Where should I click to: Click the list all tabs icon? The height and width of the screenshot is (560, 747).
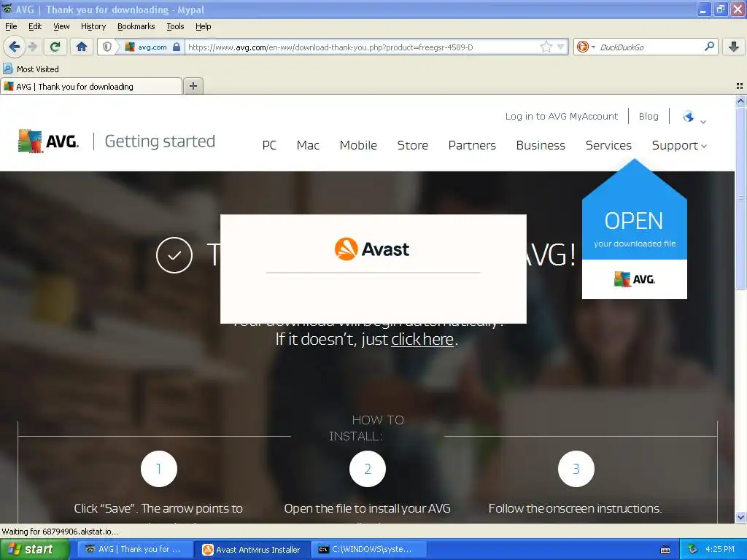(740, 86)
